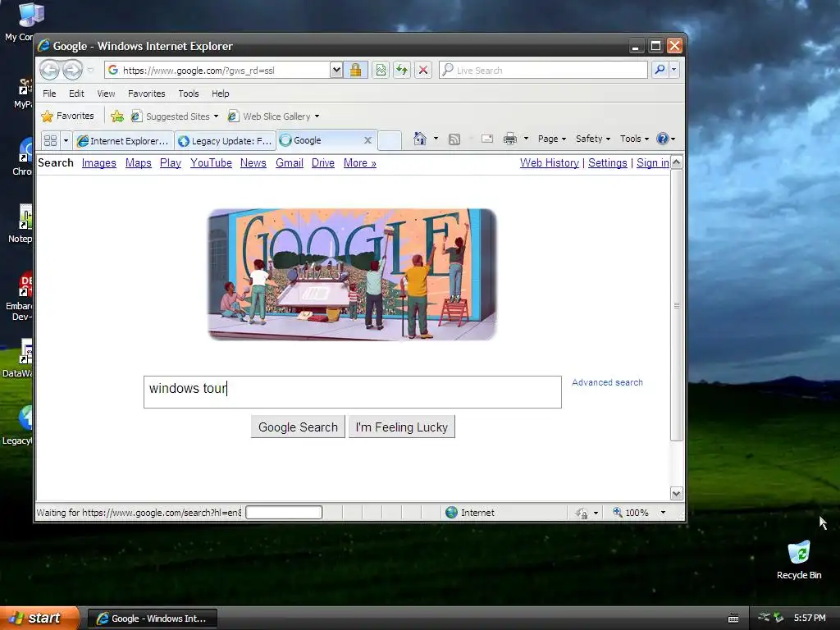Click the Google taskbar window button
This screenshot has height=630, width=840.
152,619
